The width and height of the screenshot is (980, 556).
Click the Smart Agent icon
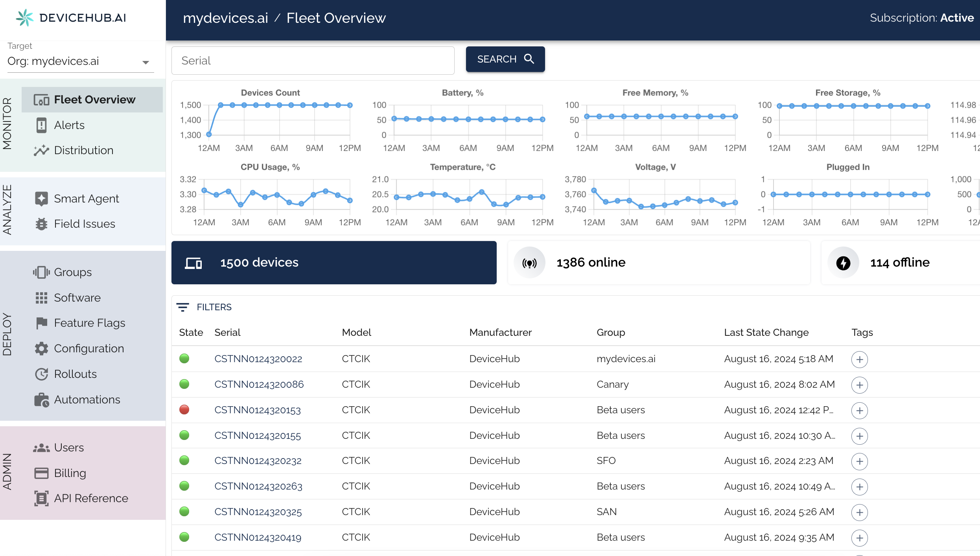coord(41,199)
